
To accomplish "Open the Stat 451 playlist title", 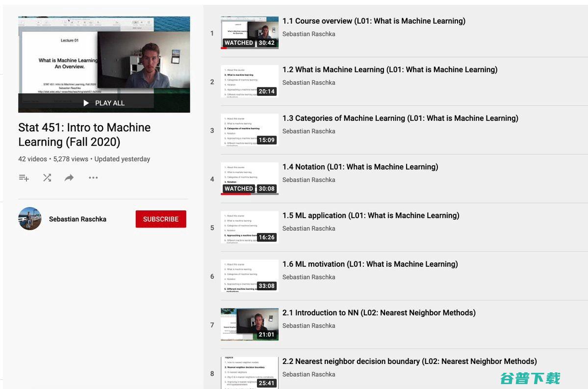I will click(x=84, y=134).
